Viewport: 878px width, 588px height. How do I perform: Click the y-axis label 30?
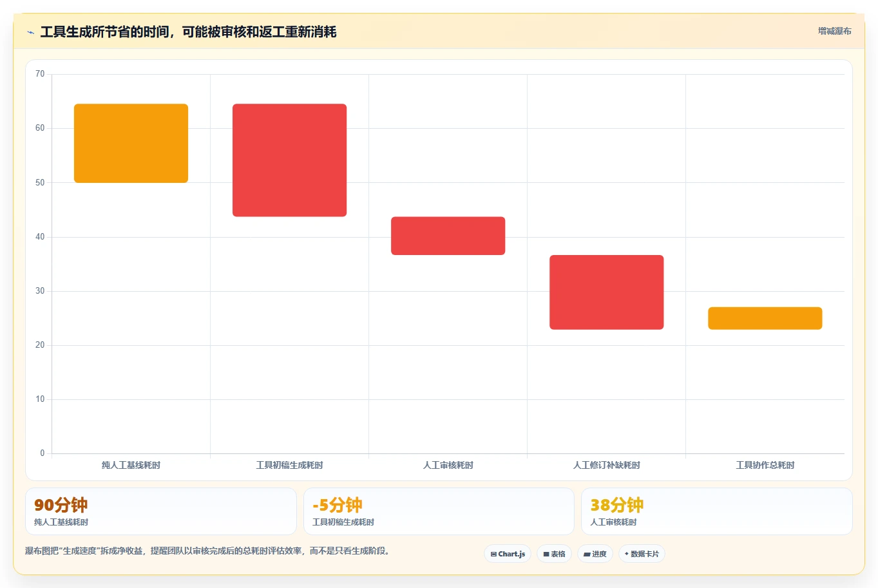tap(40, 291)
